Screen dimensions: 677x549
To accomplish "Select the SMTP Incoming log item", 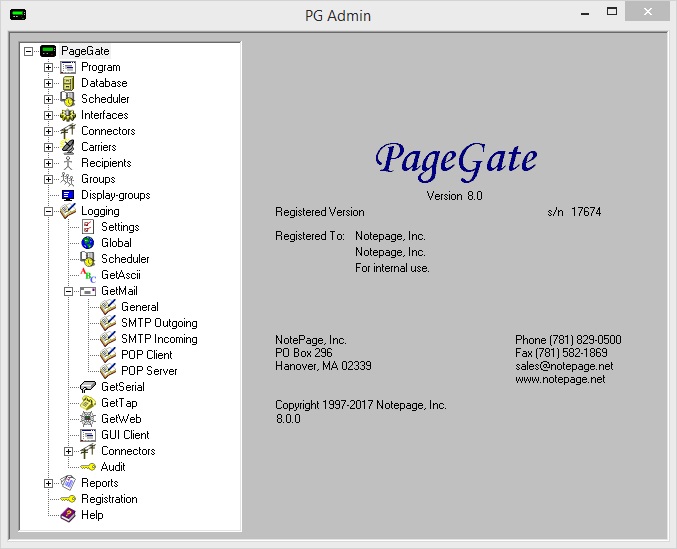I will click(159, 339).
